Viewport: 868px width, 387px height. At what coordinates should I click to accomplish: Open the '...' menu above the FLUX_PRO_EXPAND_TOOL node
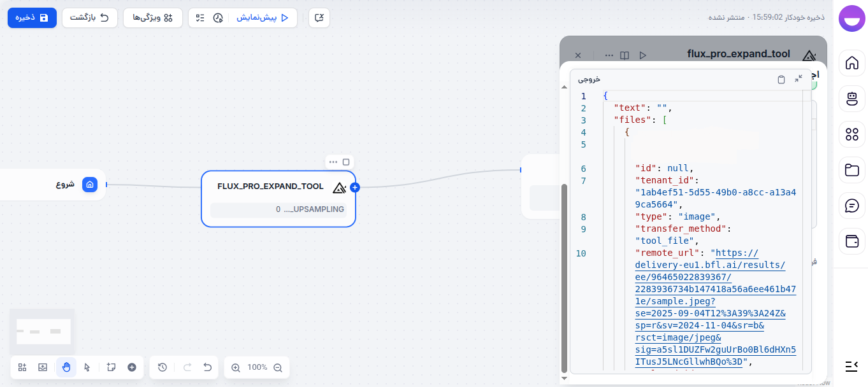335,162
